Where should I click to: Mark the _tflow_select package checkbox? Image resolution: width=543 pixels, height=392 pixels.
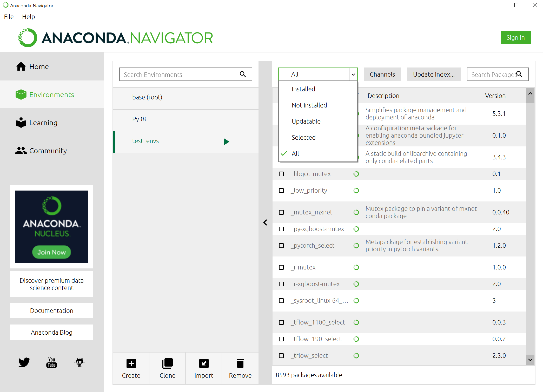pyautogui.click(x=281, y=356)
